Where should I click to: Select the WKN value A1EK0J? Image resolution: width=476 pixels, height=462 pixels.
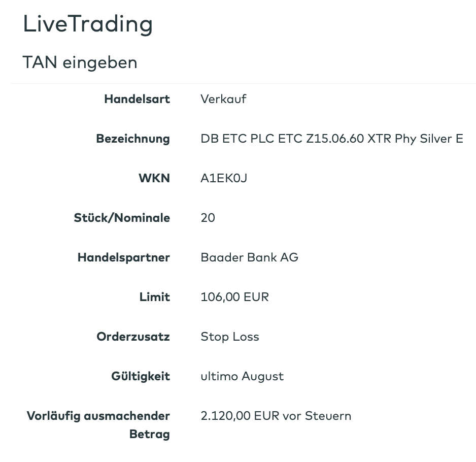(224, 178)
